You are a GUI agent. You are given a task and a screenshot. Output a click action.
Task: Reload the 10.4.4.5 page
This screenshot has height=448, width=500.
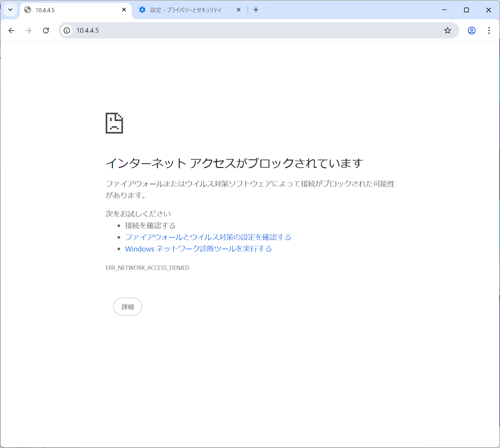pyautogui.click(x=46, y=30)
